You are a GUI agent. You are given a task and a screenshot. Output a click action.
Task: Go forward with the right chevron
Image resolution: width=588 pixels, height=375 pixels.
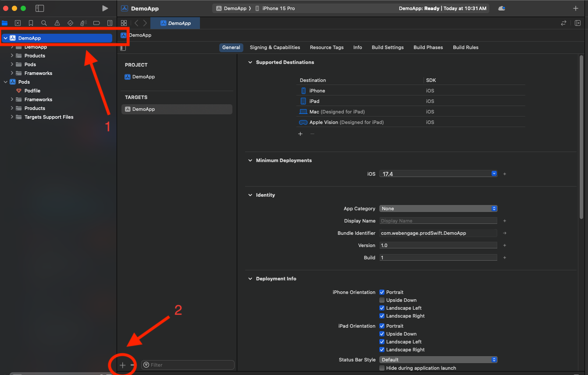pyautogui.click(x=145, y=23)
